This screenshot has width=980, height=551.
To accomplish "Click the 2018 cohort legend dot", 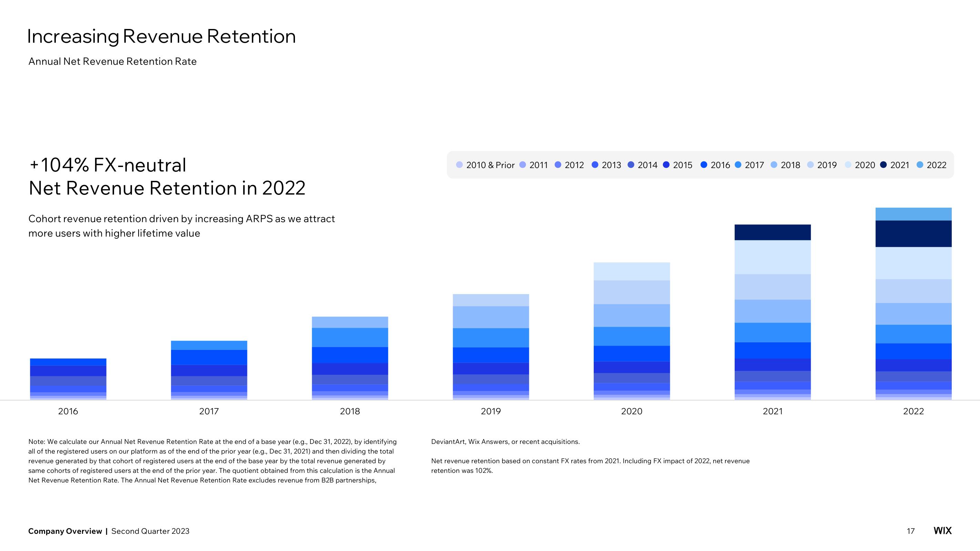I will pyautogui.click(x=773, y=165).
